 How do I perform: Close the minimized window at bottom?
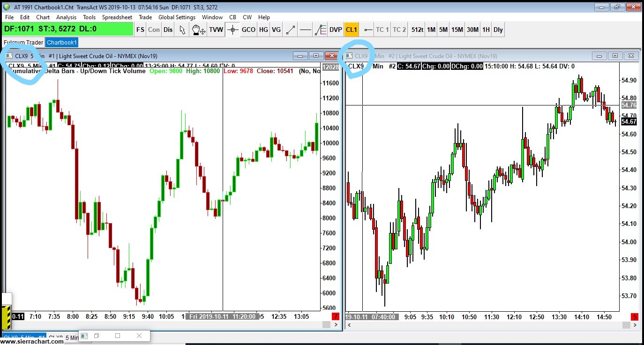139,336
